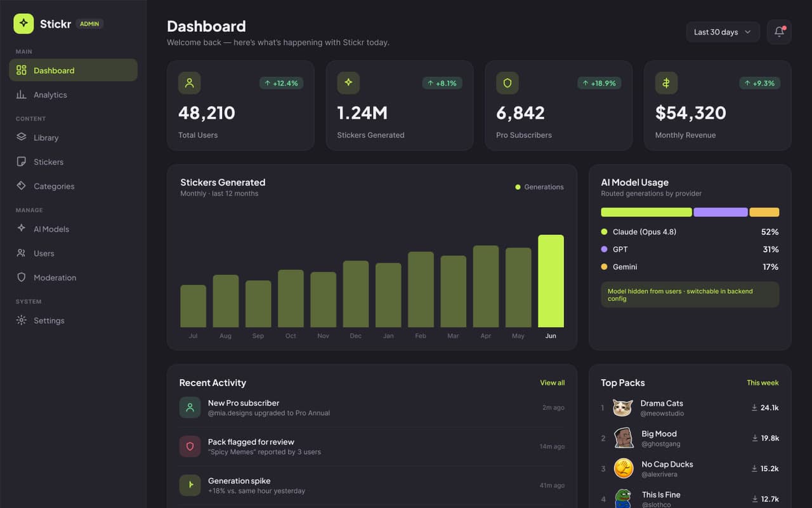Open Big Mood pack thumbnail
Image resolution: width=812 pixels, height=508 pixels.
(623, 438)
